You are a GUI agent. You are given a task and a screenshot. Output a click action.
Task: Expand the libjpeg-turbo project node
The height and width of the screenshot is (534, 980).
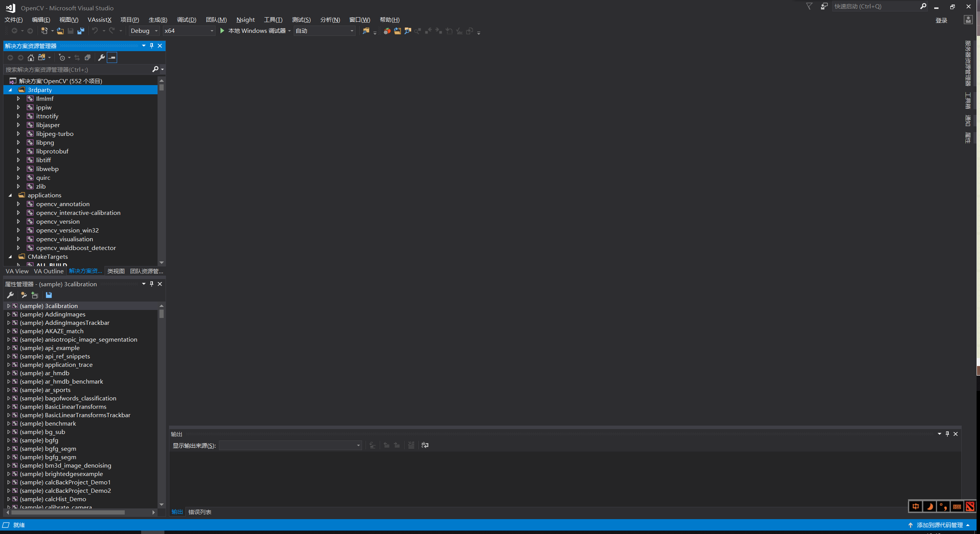point(18,134)
